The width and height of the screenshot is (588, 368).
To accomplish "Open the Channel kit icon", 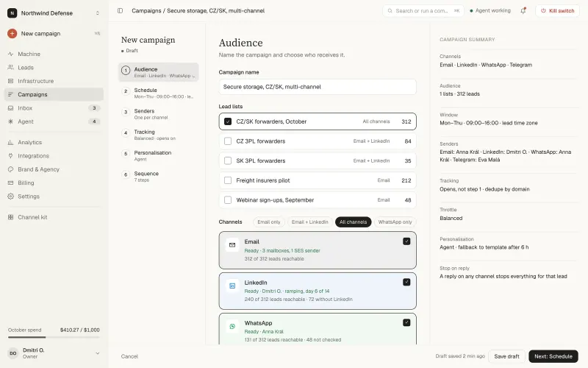I will pos(10,217).
